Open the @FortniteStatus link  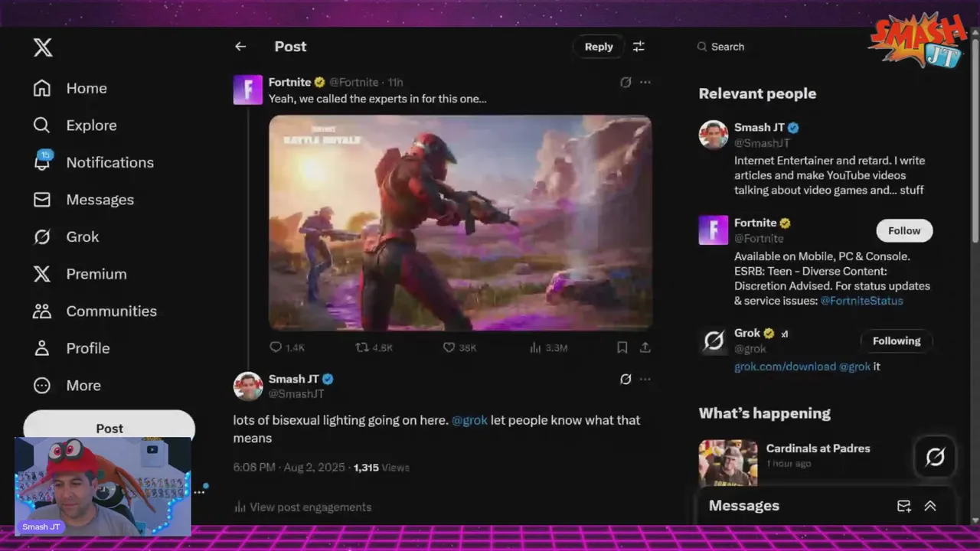click(861, 301)
